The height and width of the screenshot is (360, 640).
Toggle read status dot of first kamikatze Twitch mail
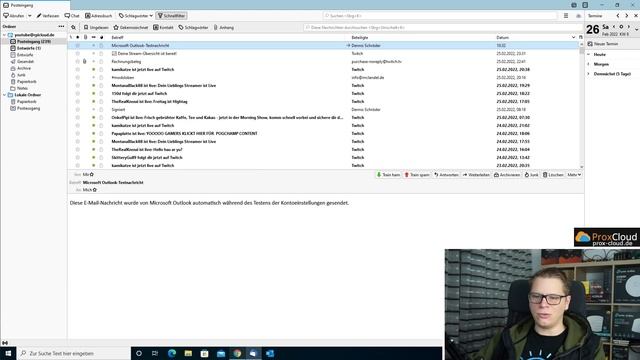click(93, 70)
